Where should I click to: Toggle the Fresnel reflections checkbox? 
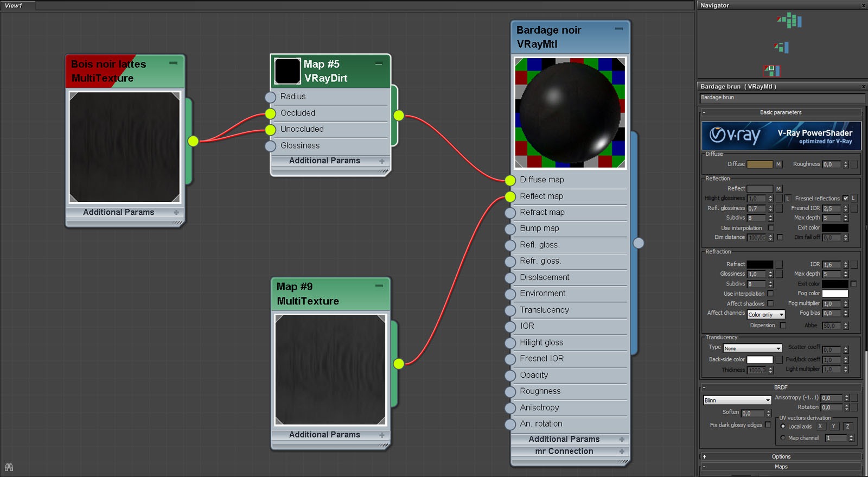coord(845,198)
